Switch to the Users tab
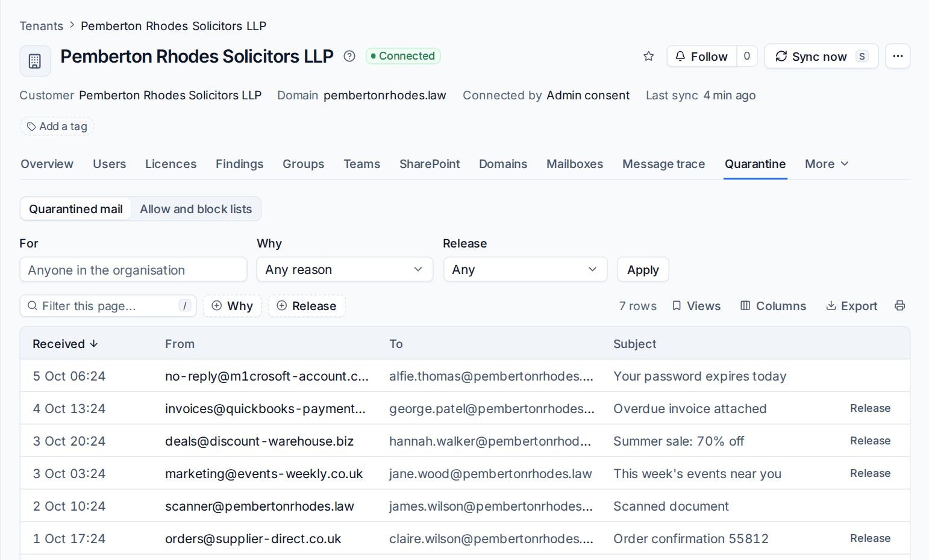929x560 pixels. click(x=110, y=164)
